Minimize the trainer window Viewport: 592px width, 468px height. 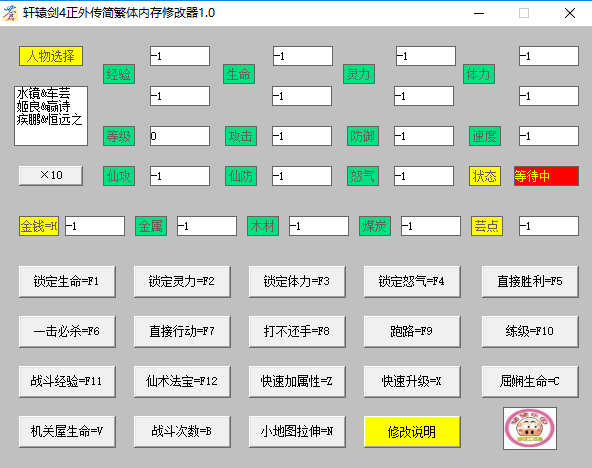point(479,13)
